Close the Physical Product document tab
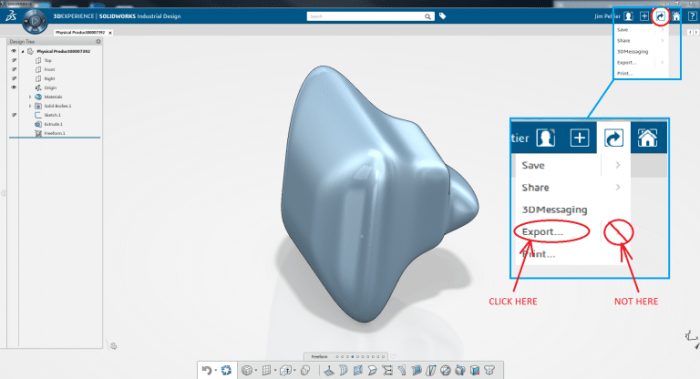This screenshot has width=700, height=379. coord(110,33)
